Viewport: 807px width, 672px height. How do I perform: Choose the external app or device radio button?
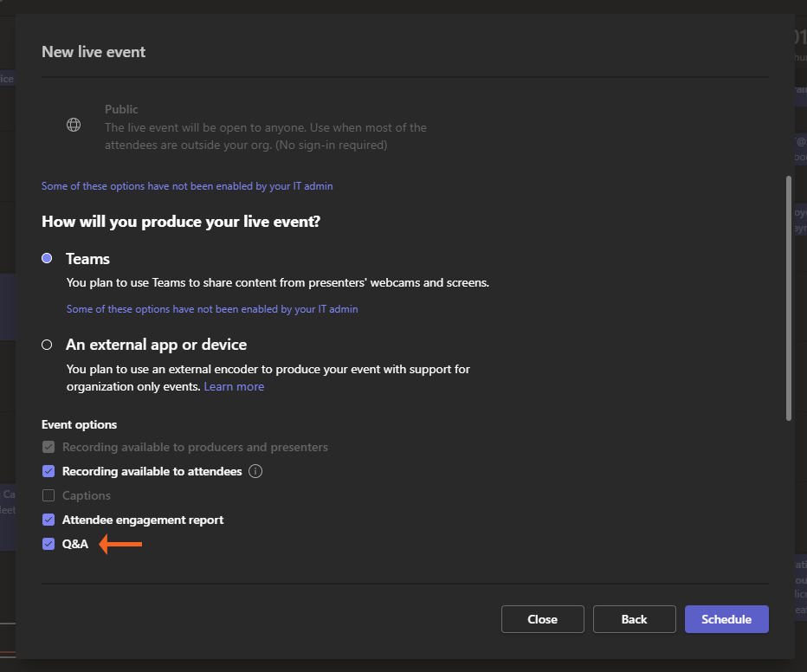pos(48,345)
